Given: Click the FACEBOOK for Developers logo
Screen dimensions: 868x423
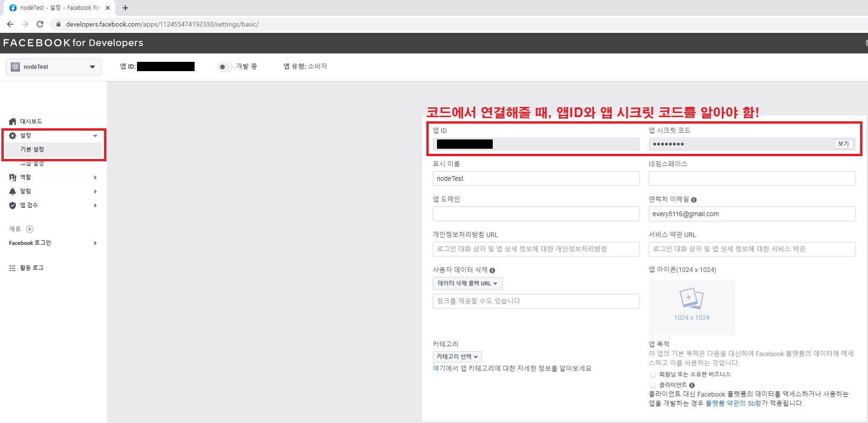Looking at the screenshot, I should click(x=73, y=43).
